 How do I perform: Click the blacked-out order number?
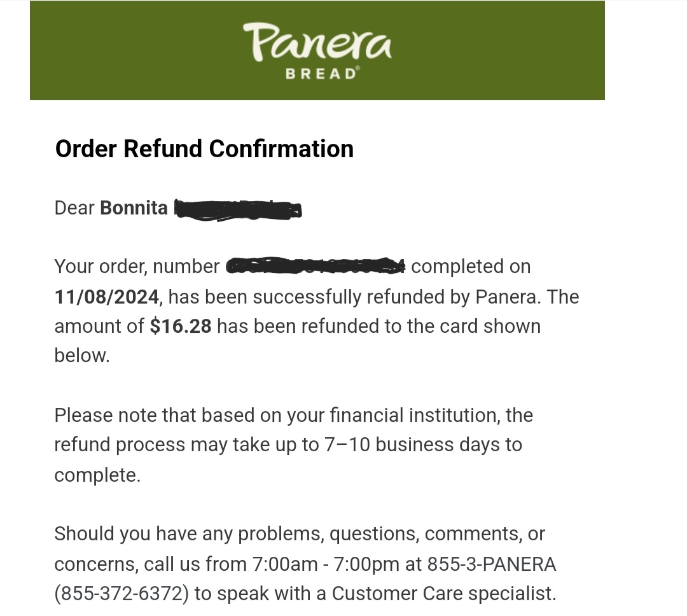[316, 267]
